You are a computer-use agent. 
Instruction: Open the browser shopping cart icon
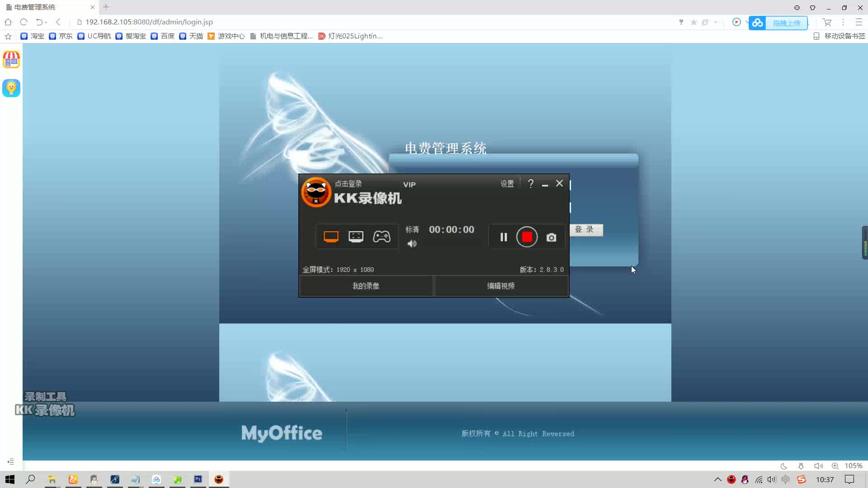(x=827, y=22)
